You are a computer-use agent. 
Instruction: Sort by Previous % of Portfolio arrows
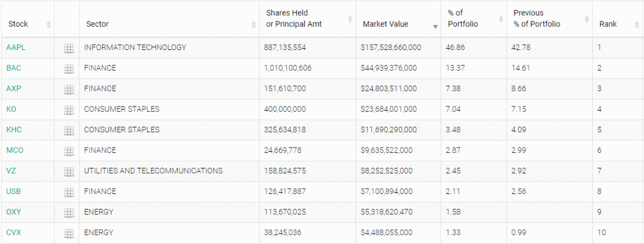pos(587,19)
